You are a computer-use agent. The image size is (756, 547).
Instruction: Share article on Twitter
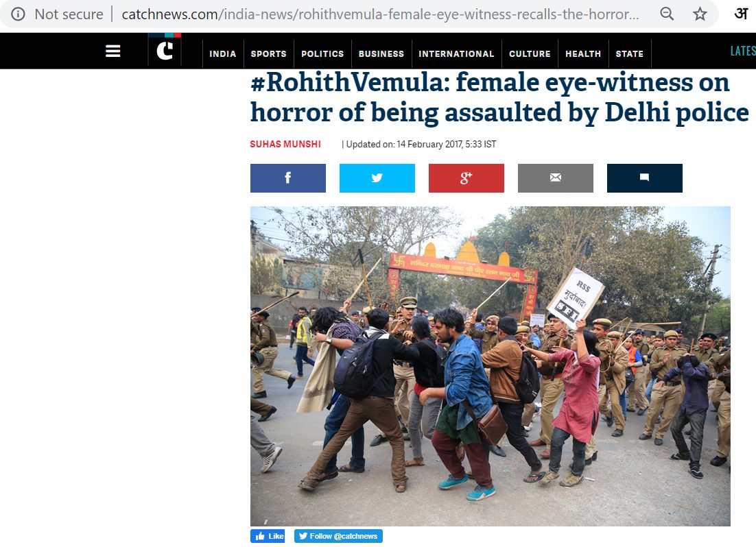[377, 178]
